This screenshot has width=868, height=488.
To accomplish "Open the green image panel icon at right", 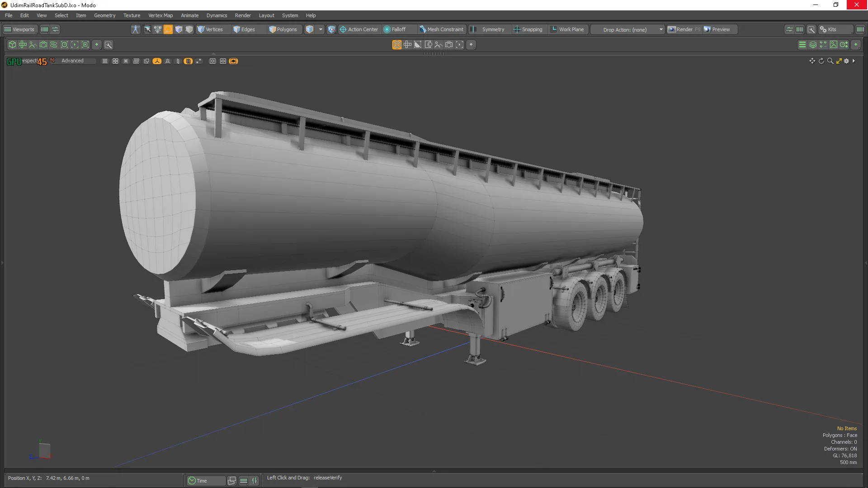I will [x=834, y=45].
